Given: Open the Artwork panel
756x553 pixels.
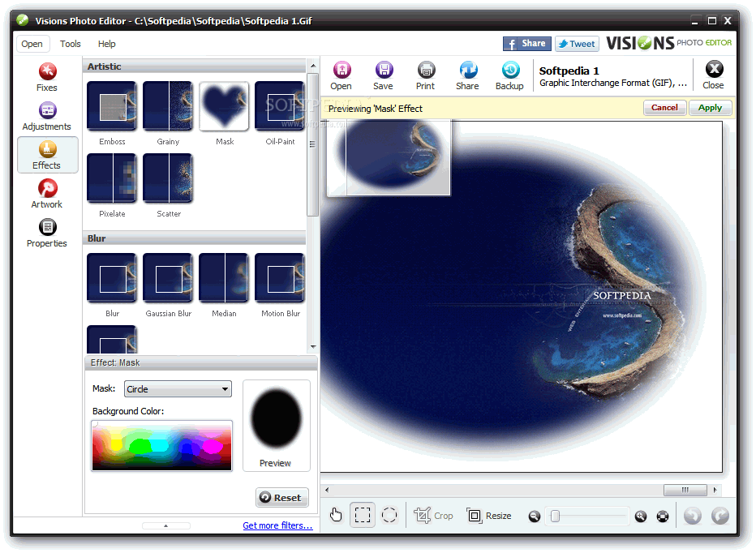Looking at the screenshot, I should (x=47, y=194).
